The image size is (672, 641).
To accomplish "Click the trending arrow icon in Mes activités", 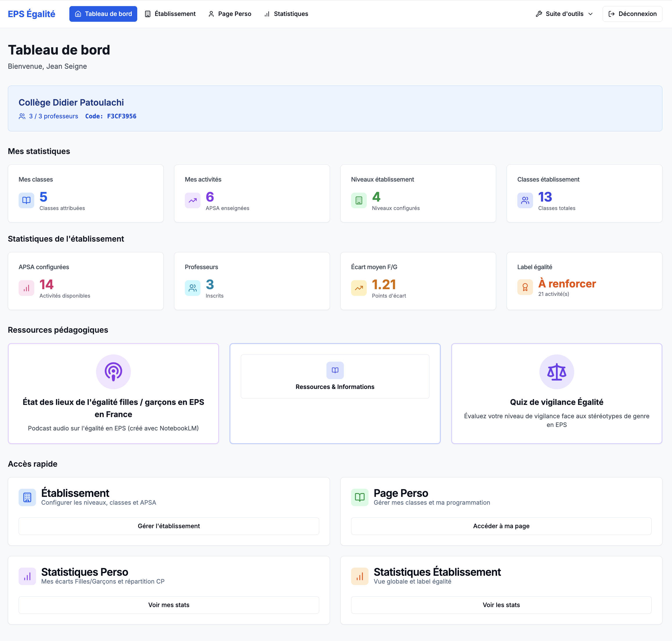I will (x=192, y=200).
